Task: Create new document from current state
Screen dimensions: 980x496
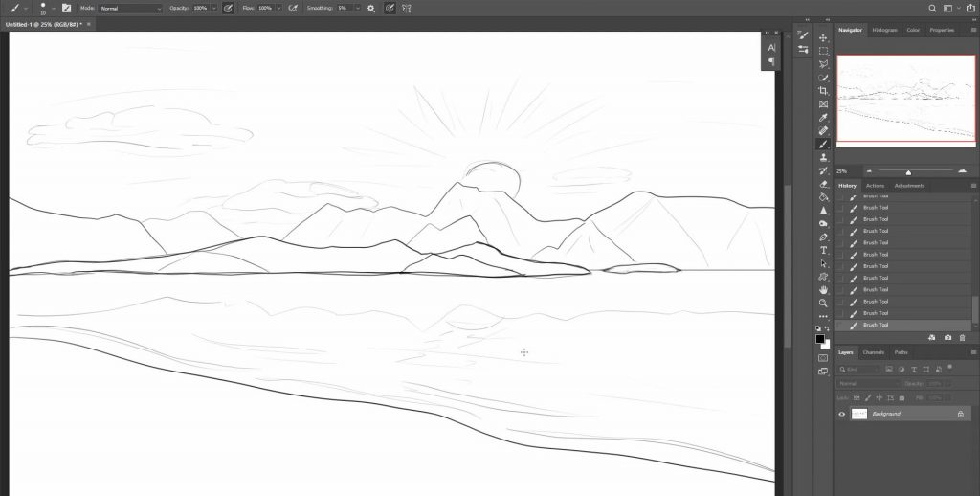Action: 931,338
